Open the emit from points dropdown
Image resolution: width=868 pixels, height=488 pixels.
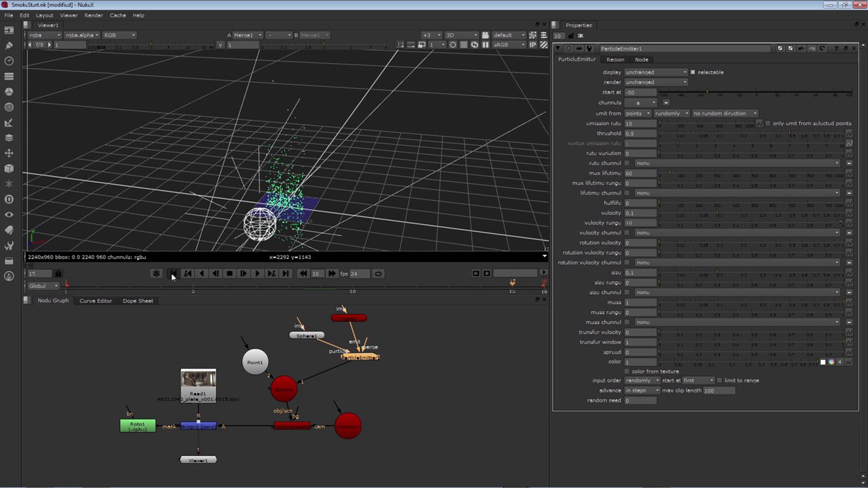[x=638, y=114]
